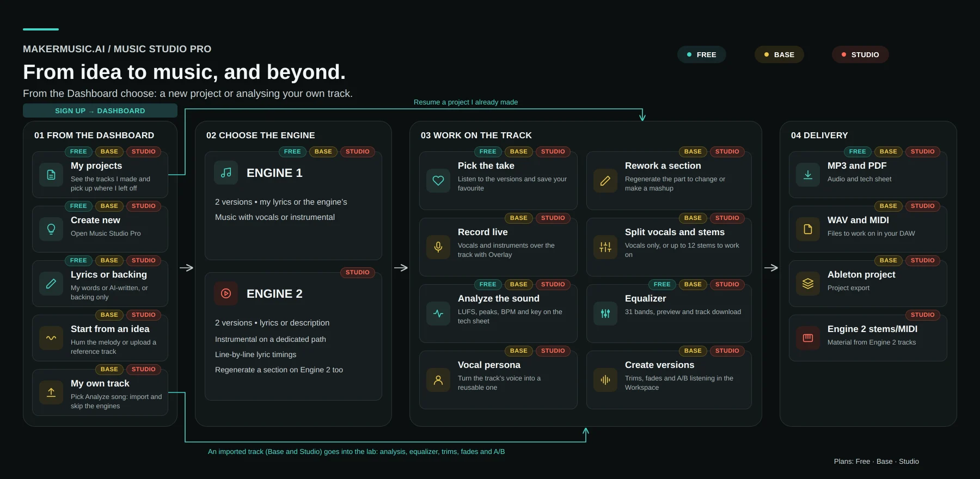Screen dimensions: 980x479
Task: Click the STUDIO badge above Engine 2 card
Action: coord(358,272)
